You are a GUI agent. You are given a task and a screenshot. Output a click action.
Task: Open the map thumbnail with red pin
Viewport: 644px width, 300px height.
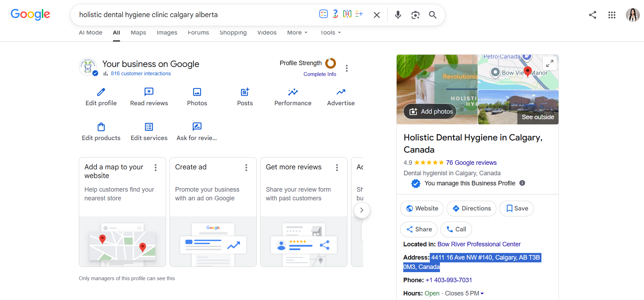(518, 72)
